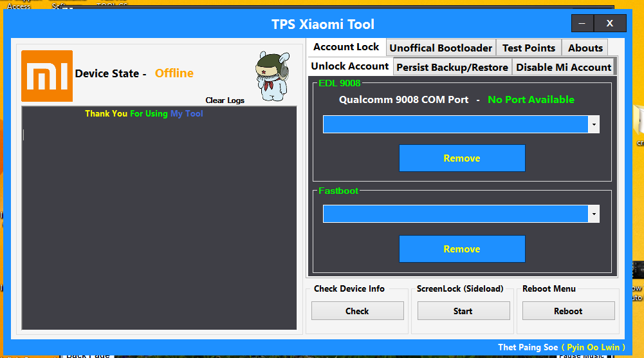Click Qualcomm 9008 COM Port label
Screen dimensions: 644x358
click(x=404, y=99)
